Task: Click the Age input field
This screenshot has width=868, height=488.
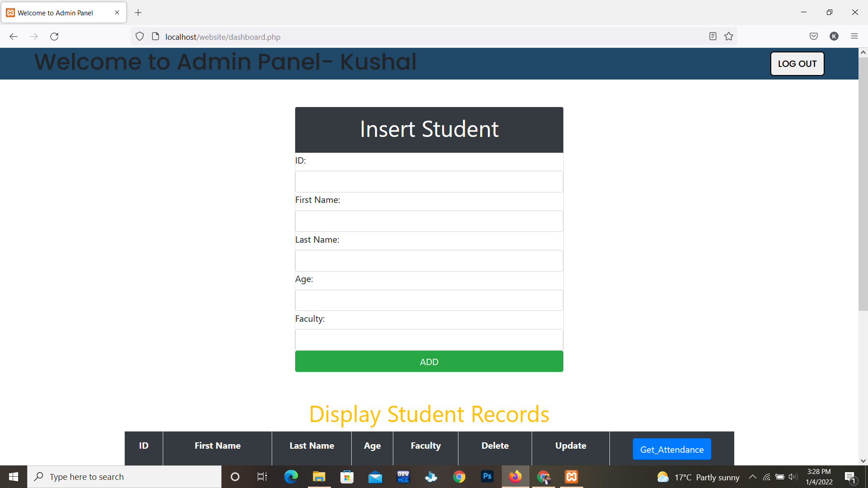Action: tap(429, 300)
